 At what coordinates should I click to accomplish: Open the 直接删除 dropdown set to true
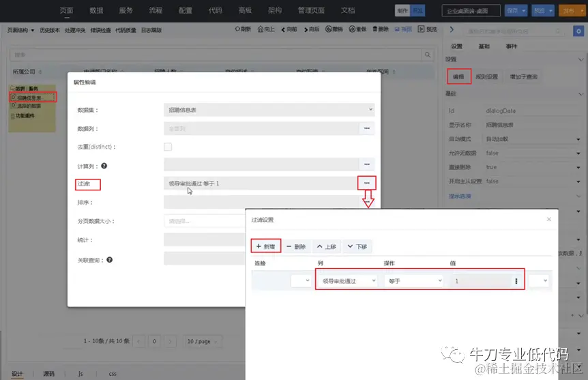[x=533, y=167]
